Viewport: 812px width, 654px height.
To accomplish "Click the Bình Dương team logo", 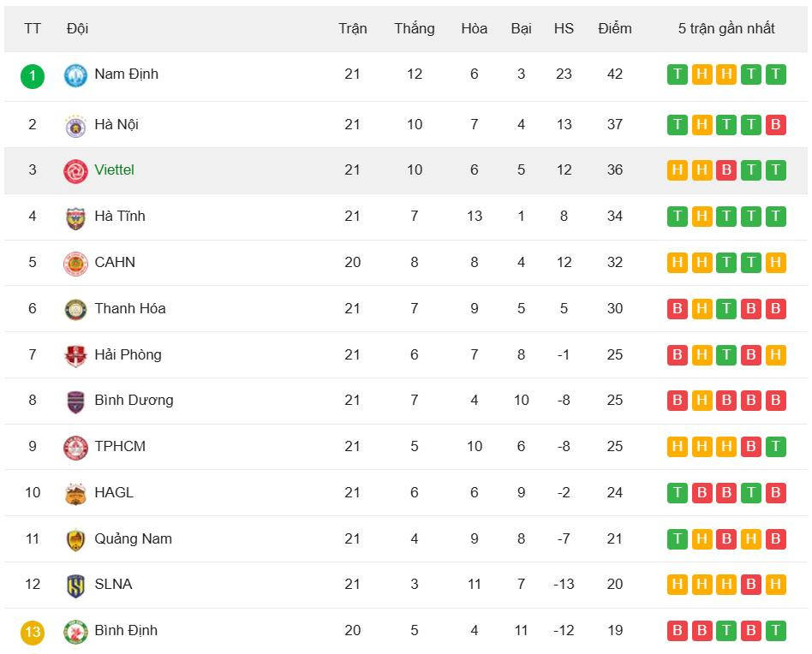I will [75, 401].
